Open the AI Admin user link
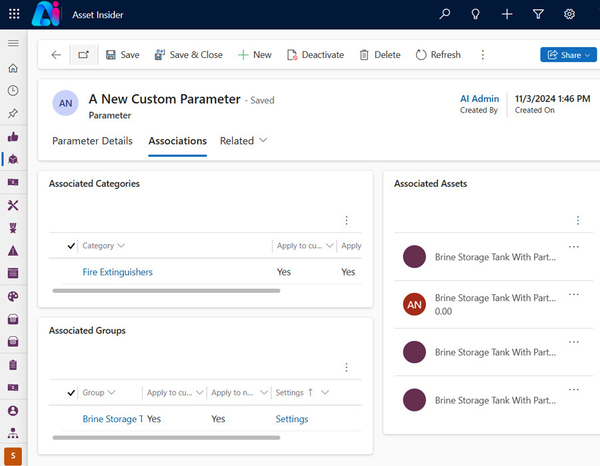 coord(479,99)
